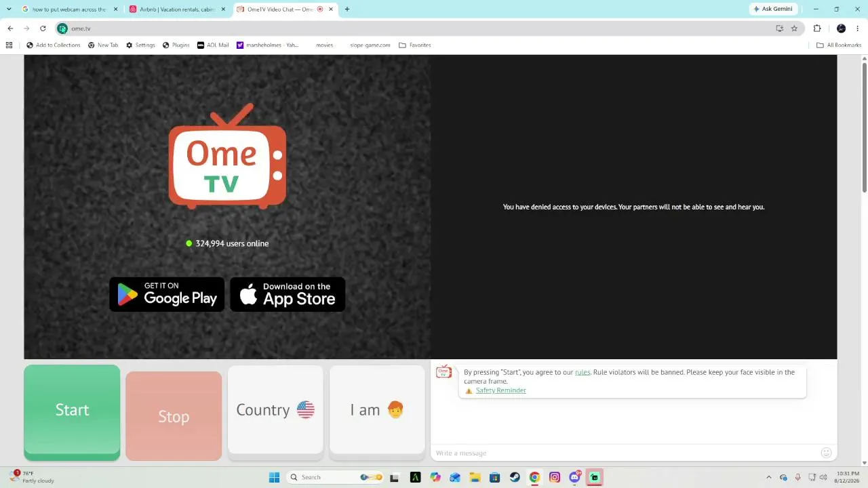Click the taskbar Search box

click(336, 477)
